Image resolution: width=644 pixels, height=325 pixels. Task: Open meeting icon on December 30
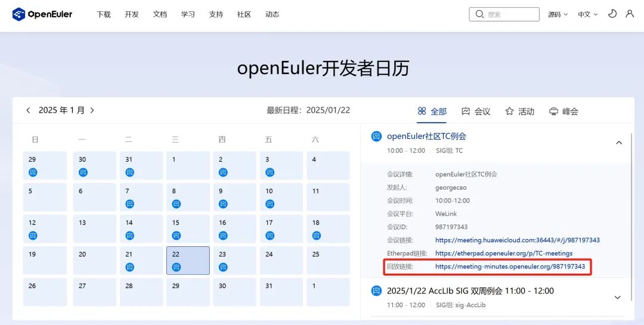click(x=83, y=172)
